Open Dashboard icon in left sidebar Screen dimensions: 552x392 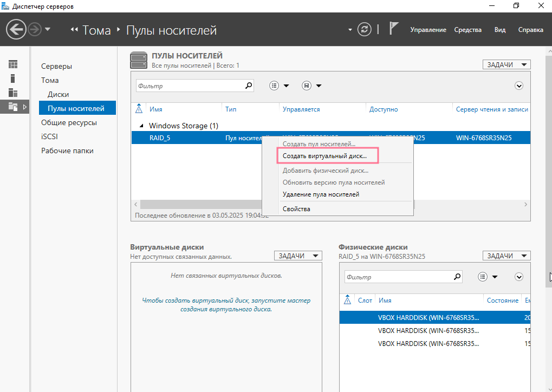coord(13,64)
